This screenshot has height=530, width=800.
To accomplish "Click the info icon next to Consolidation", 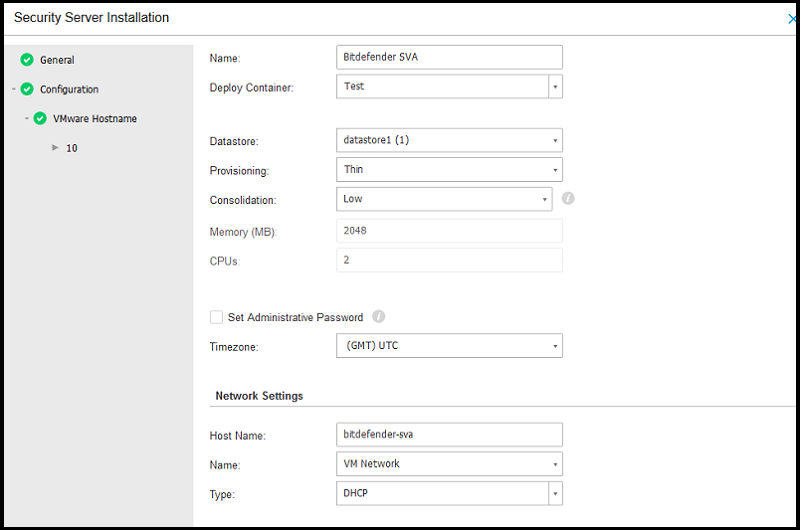I will pyautogui.click(x=568, y=199).
